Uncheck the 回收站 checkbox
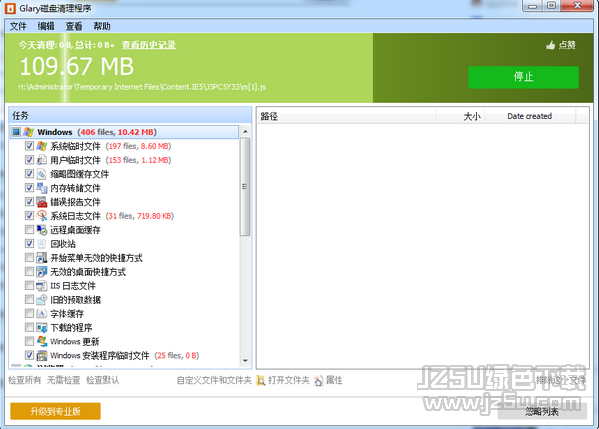 [x=29, y=243]
